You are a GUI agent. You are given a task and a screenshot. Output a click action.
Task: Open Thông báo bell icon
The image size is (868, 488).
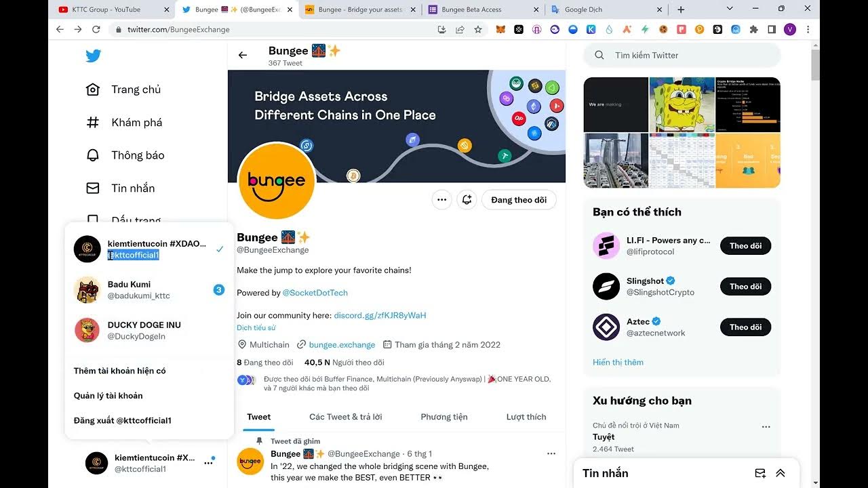pos(93,155)
